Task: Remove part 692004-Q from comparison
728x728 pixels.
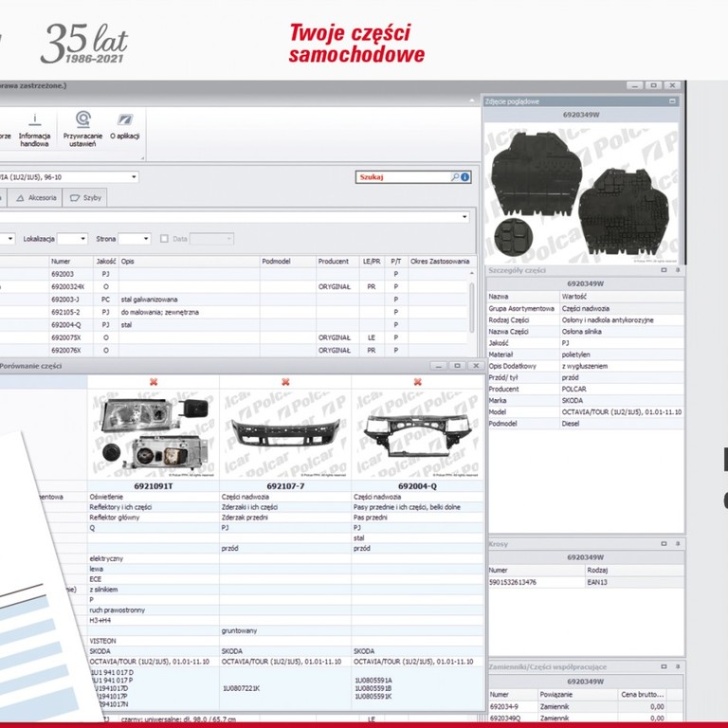Action: click(417, 382)
